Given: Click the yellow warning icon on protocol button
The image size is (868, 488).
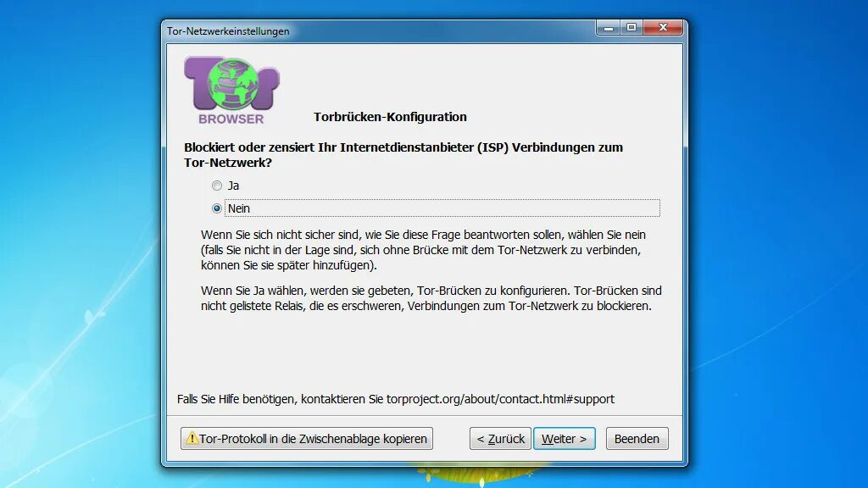Looking at the screenshot, I should [192, 438].
